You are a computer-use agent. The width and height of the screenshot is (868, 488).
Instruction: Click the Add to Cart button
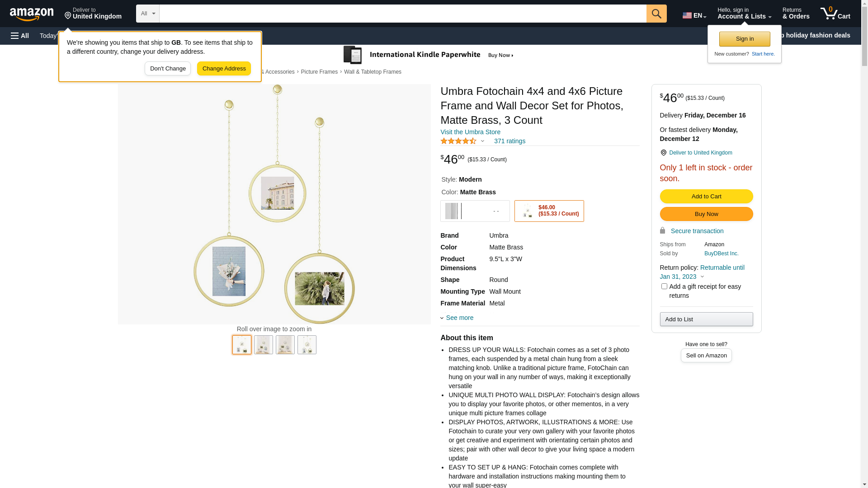[x=706, y=196]
